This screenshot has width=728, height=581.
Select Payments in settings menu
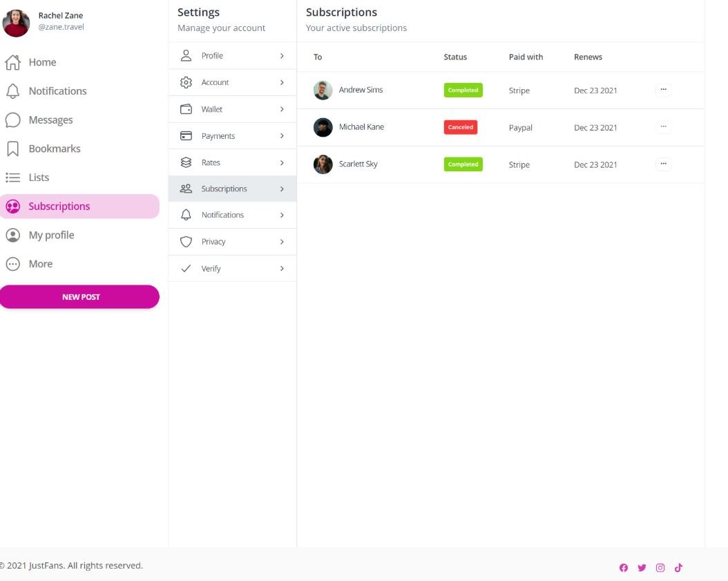click(x=218, y=136)
